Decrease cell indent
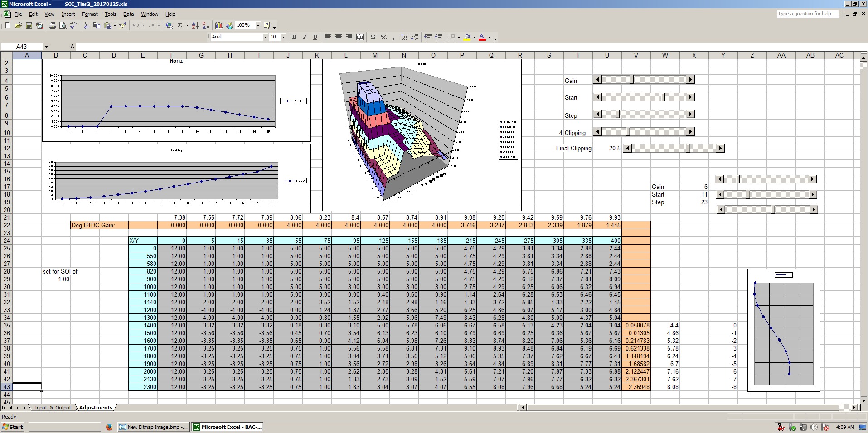Screen dimensions: 868x433 pyautogui.click(x=428, y=37)
